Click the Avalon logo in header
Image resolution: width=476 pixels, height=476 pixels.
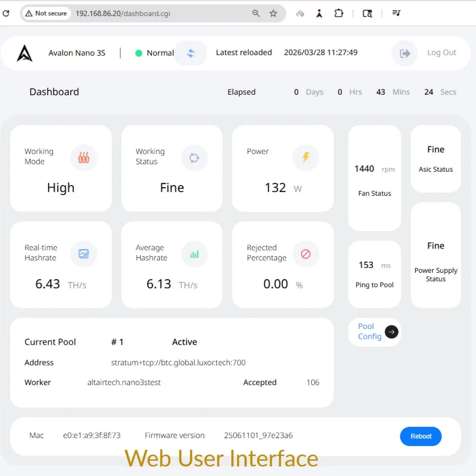point(25,53)
